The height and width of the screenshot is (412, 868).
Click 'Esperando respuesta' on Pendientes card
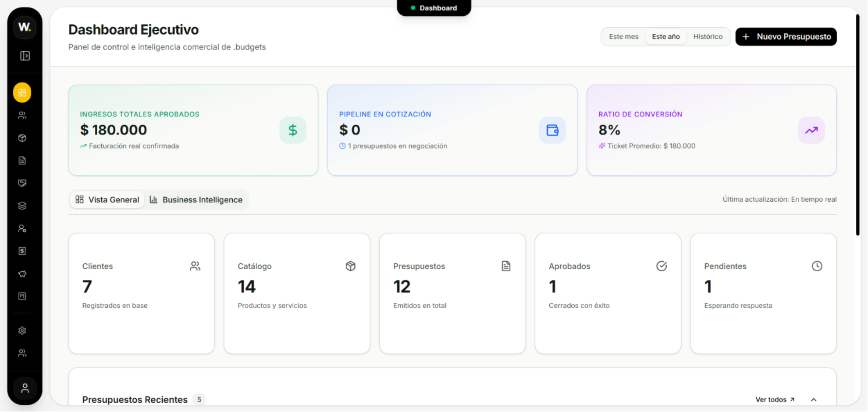coord(738,305)
